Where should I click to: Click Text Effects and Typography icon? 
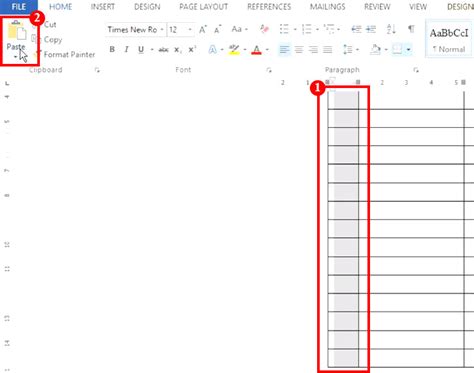coord(212,50)
